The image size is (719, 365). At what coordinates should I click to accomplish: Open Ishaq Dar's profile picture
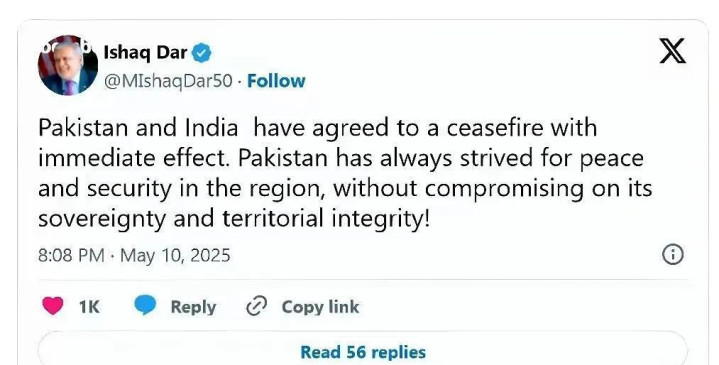pos(67,65)
